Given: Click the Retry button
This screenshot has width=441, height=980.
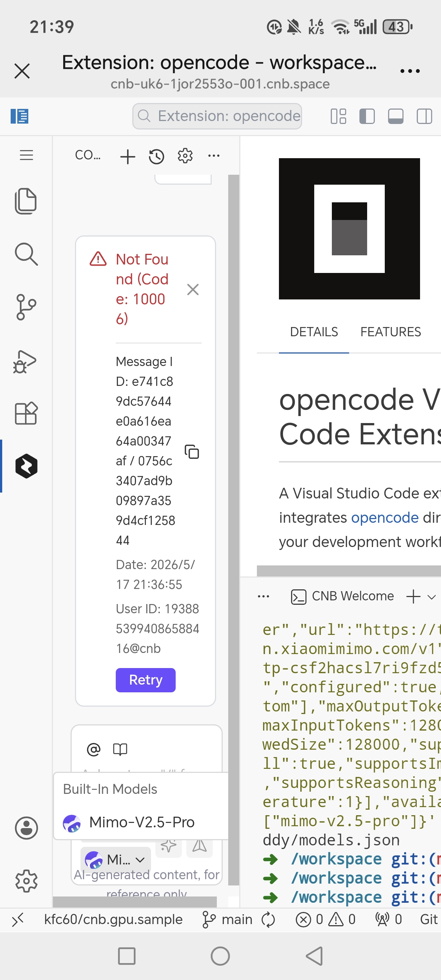Looking at the screenshot, I should [146, 680].
